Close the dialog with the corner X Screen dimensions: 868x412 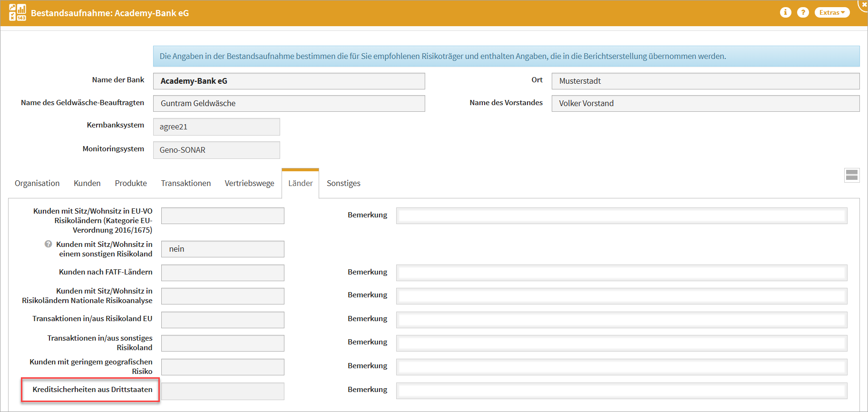click(x=864, y=4)
